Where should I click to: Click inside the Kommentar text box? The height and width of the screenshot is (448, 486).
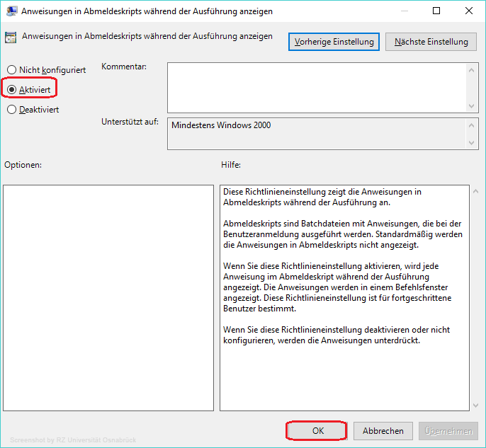(x=317, y=87)
